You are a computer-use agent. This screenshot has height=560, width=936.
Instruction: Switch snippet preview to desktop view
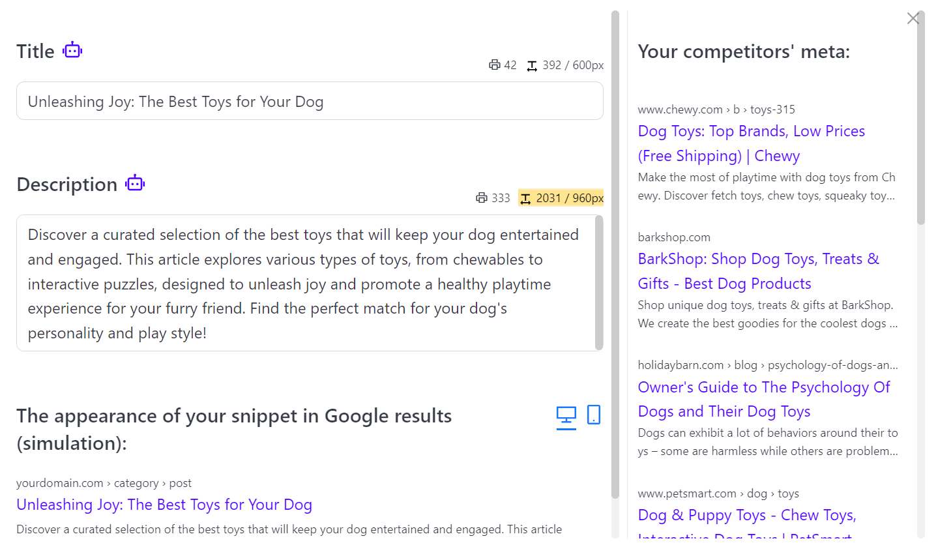(x=566, y=417)
